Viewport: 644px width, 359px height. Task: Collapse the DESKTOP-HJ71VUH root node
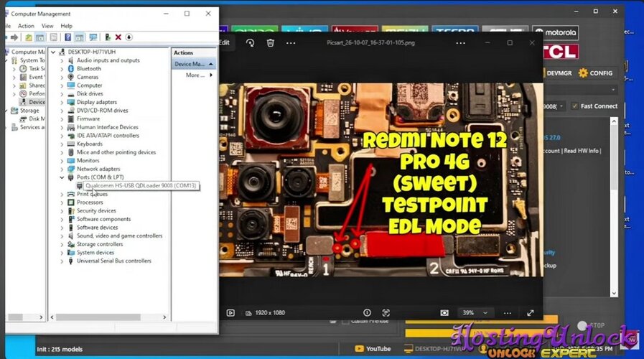53,52
